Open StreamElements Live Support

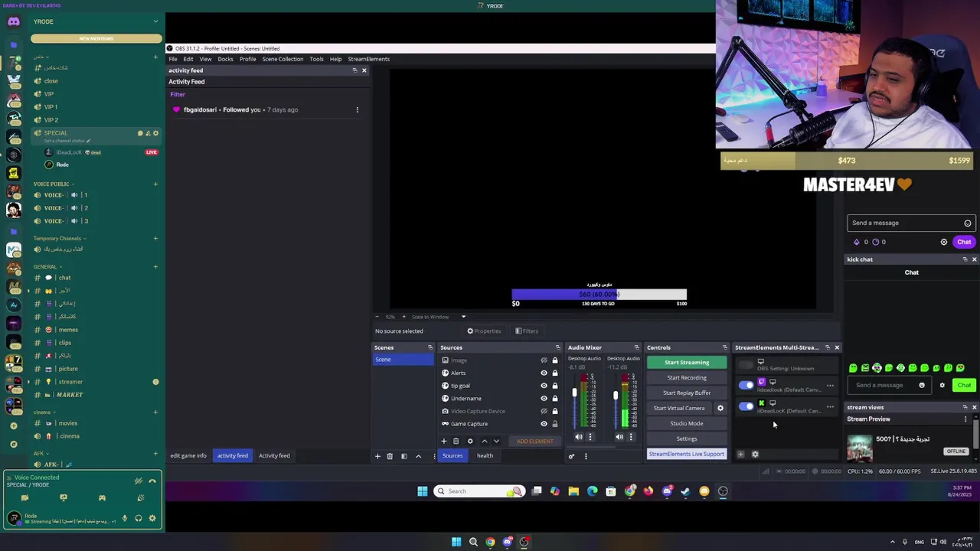click(x=686, y=454)
